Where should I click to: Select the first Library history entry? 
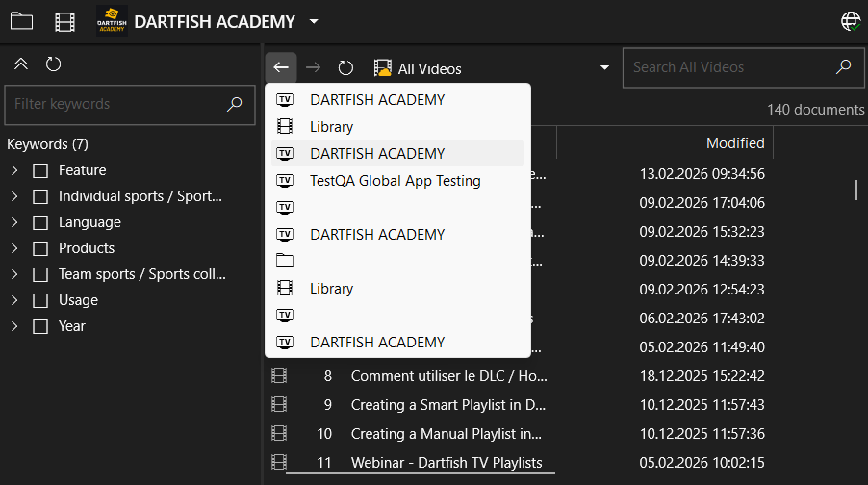tap(397, 127)
